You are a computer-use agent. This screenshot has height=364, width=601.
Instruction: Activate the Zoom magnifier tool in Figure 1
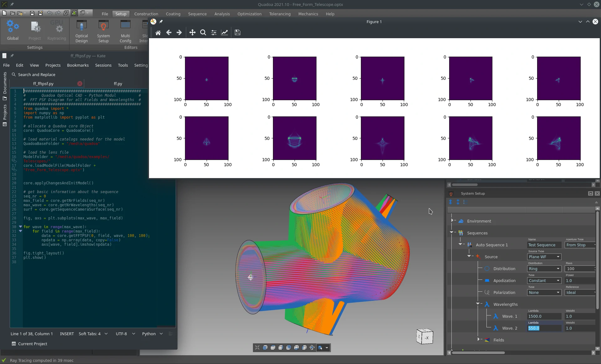click(203, 33)
